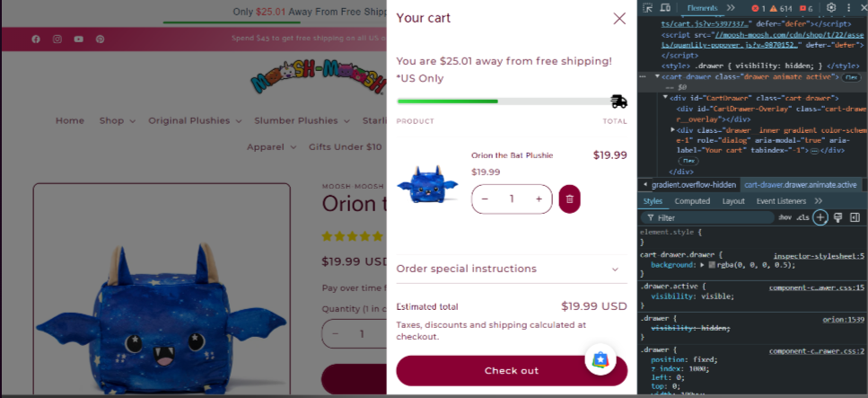This screenshot has height=398, width=868.
Task: Open the YouTube social icon
Action: tap(79, 39)
